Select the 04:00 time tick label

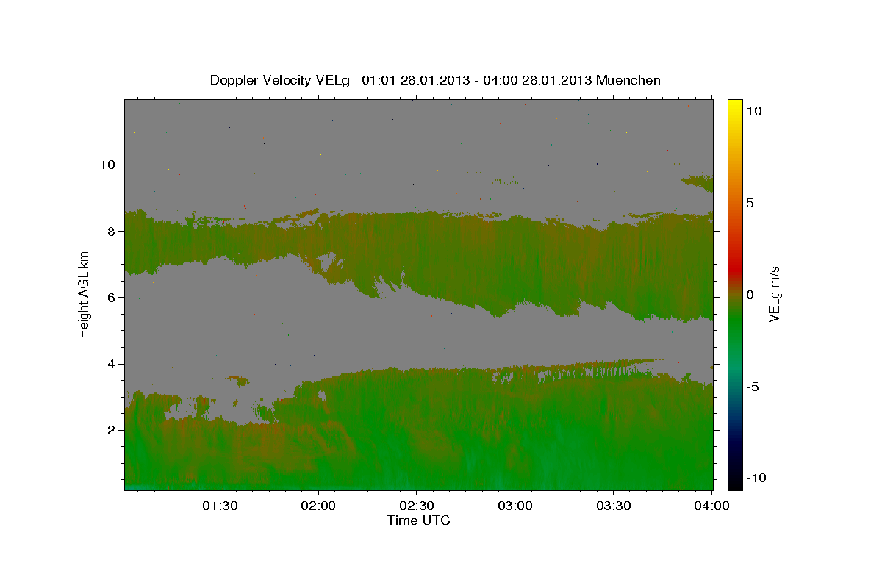click(712, 506)
